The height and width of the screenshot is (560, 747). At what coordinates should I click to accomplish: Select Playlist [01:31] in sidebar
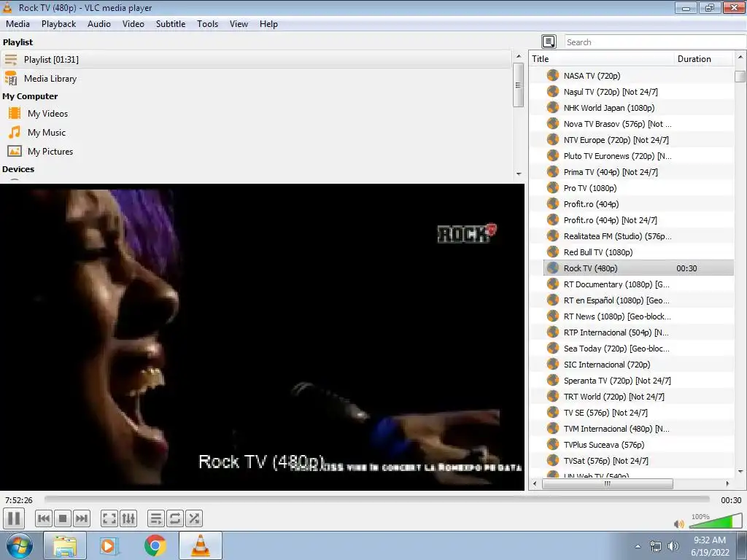[x=256, y=60]
